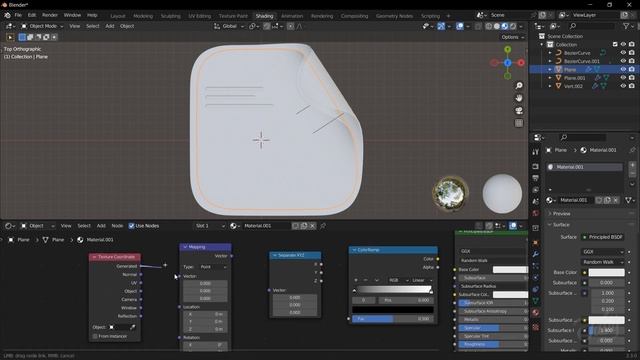Expand BezierCurve tree item
The image size is (640, 360).
tap(550, 53)
